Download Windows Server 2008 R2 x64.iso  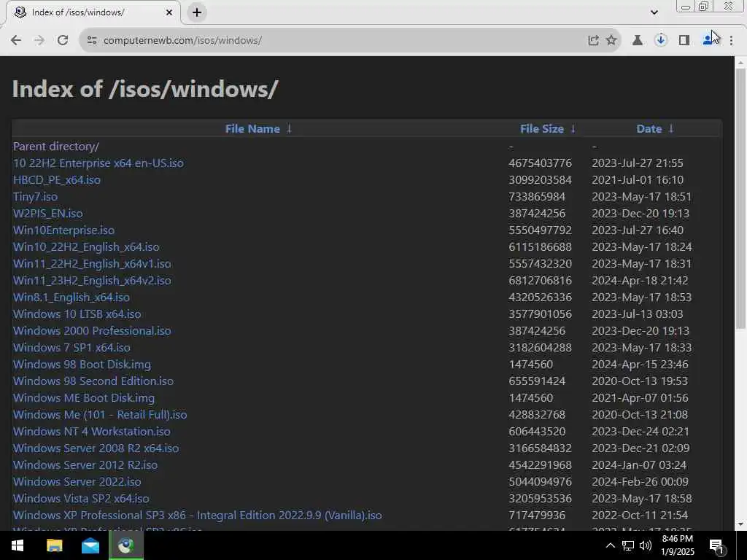[96, 448]
